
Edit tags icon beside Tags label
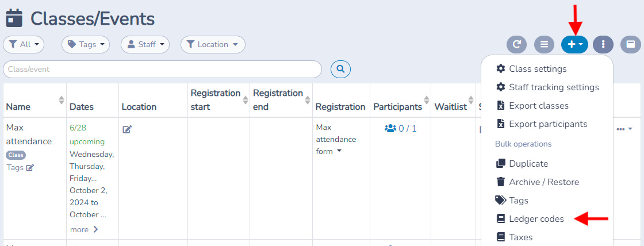click(x=30, y=168)
